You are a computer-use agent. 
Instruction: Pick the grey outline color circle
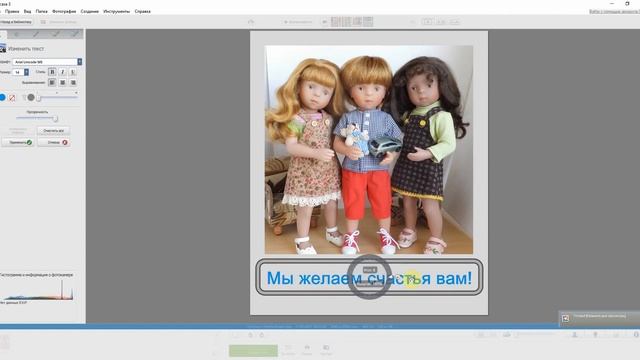pyautogui.click(x=31, y=97)
